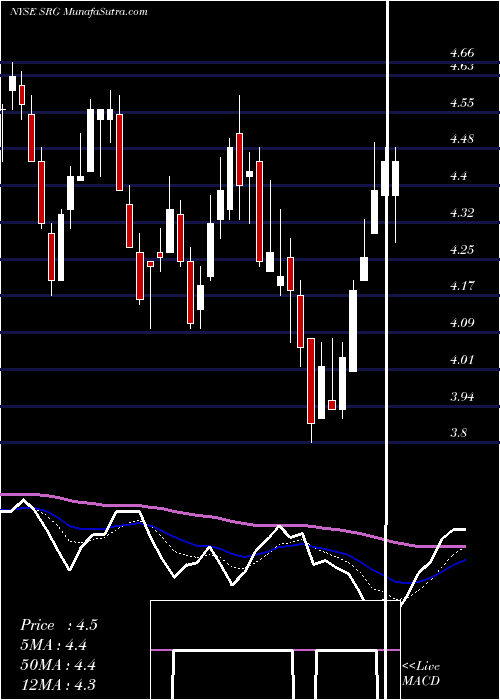The width and height of the screenshot is (500, 700).
Task: Click the 4.48 price axis label
Action: point(462,139)
